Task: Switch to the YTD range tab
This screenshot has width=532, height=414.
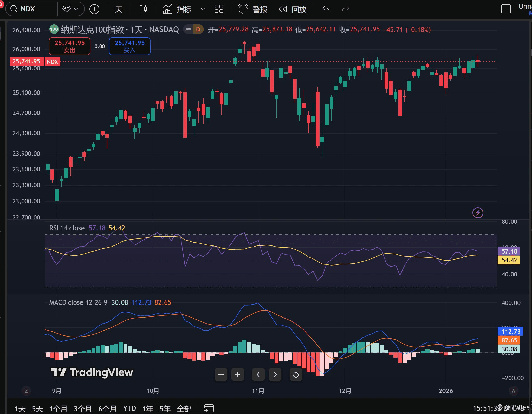Action: [x=129, y=408]
